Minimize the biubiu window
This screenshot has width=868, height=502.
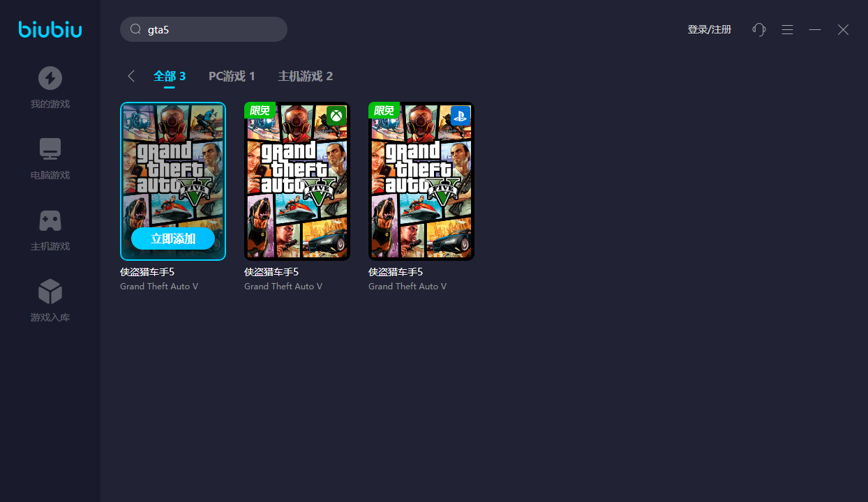[x=815, y=29]
